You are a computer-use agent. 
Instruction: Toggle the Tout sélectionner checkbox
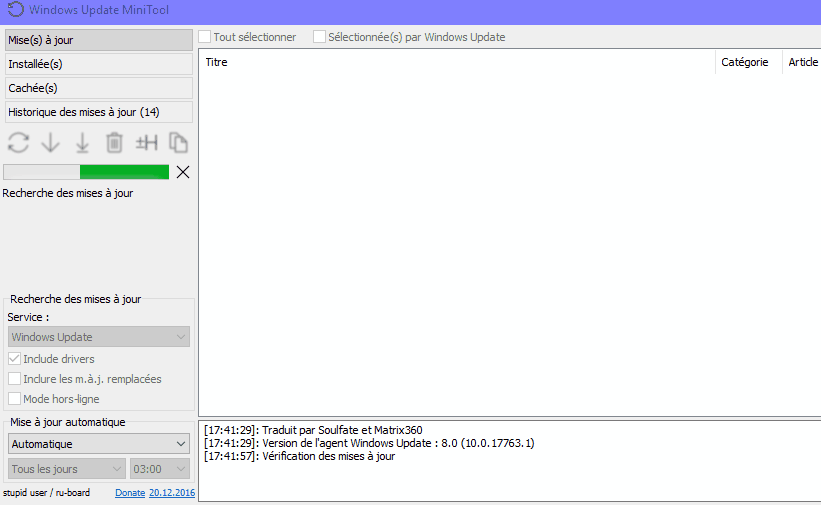coord(205,37)
